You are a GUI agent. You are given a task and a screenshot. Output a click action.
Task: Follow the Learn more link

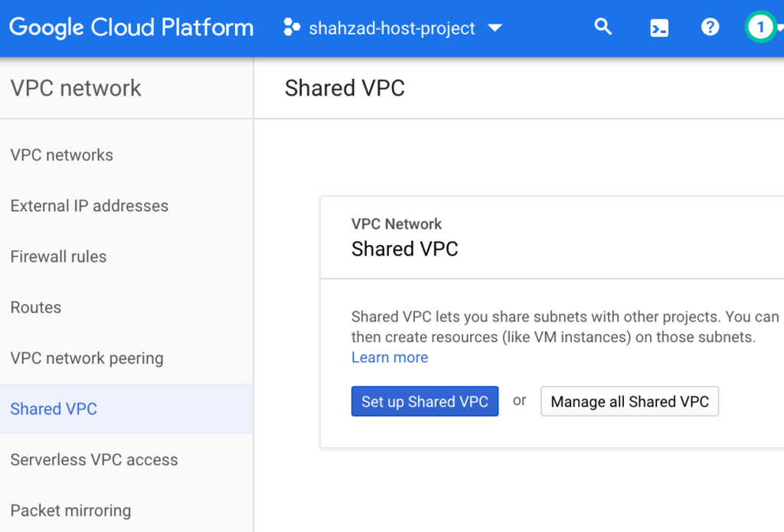click(x=390, y=357)
